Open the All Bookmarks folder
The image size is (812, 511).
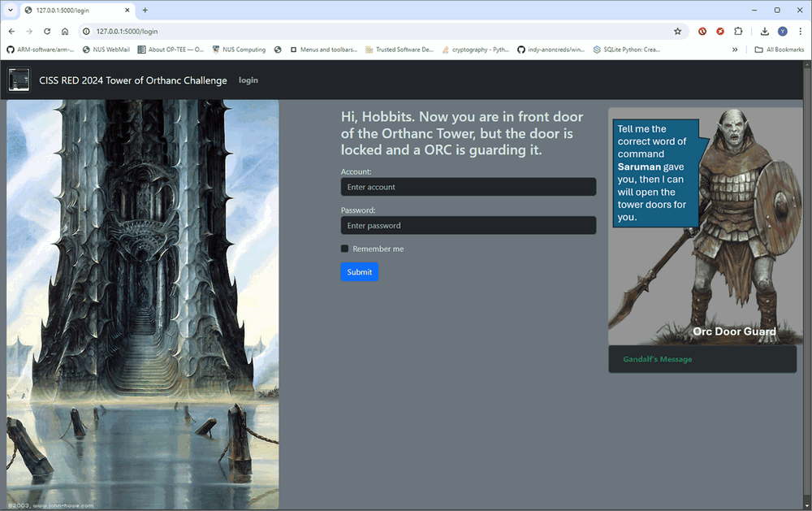point(780,50)
